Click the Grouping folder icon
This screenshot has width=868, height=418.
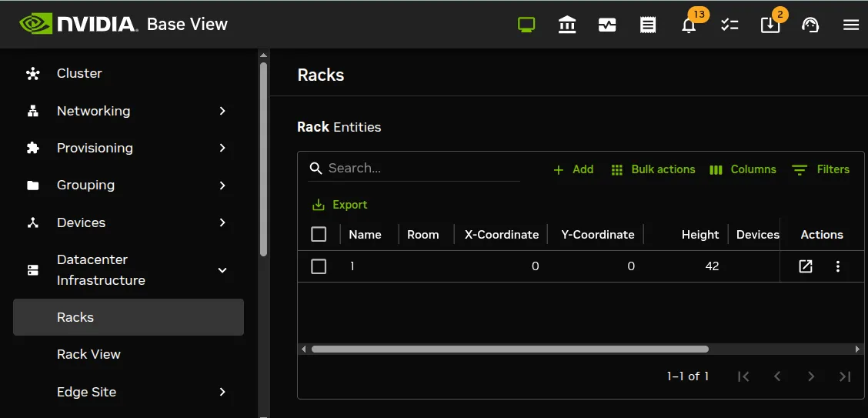[x=33, y=186]
